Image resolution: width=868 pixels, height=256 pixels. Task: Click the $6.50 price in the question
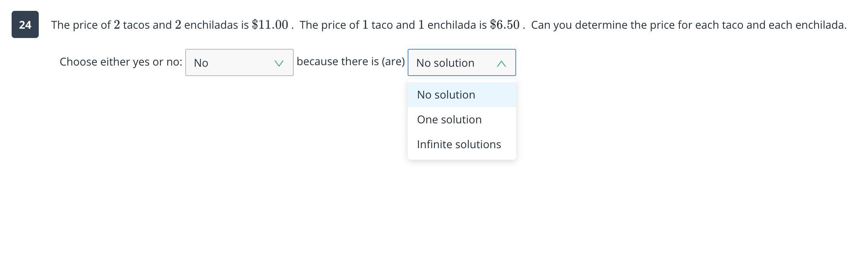point(505,25)
